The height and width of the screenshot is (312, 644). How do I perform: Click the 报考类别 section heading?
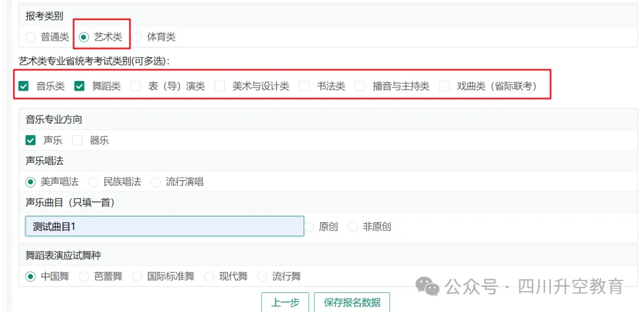pos(44,17)
